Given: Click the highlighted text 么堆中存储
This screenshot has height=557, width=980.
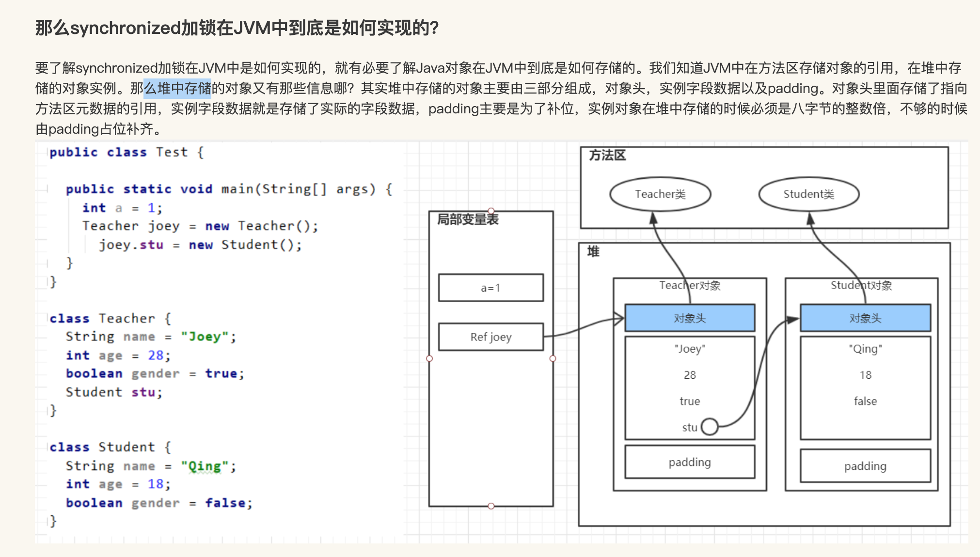Looking at the screenshot, I should [177, 88].
